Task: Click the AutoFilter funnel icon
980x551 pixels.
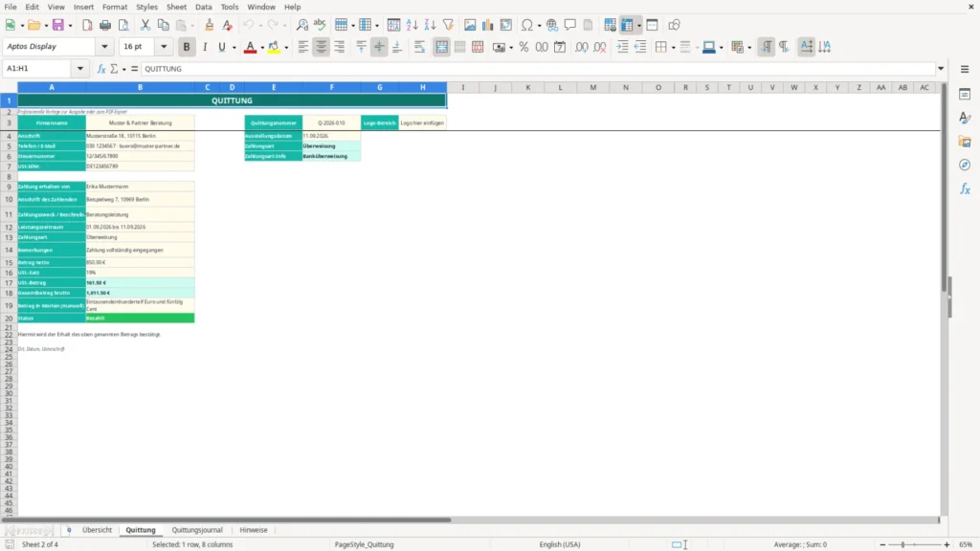Action: tap(448, 25)
